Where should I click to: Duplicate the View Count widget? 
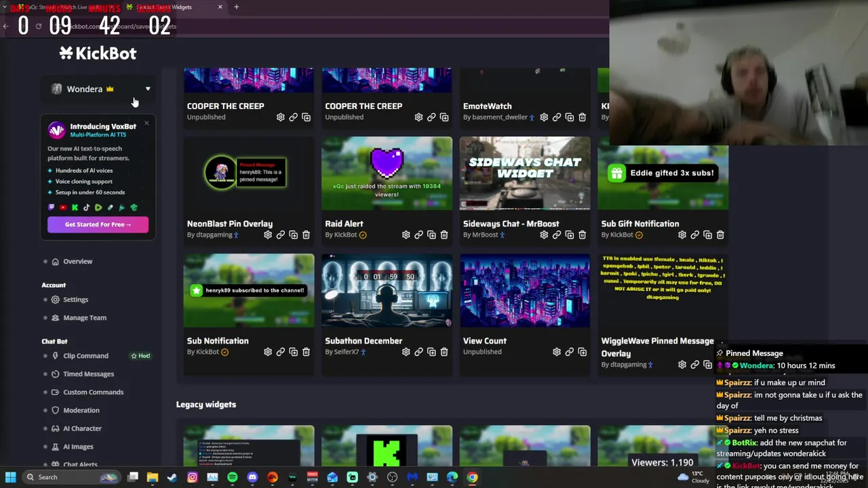(582, 352)
